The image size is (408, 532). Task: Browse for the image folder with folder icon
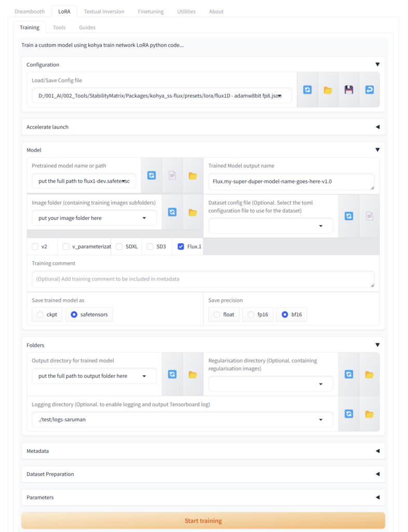click(193, 212)
